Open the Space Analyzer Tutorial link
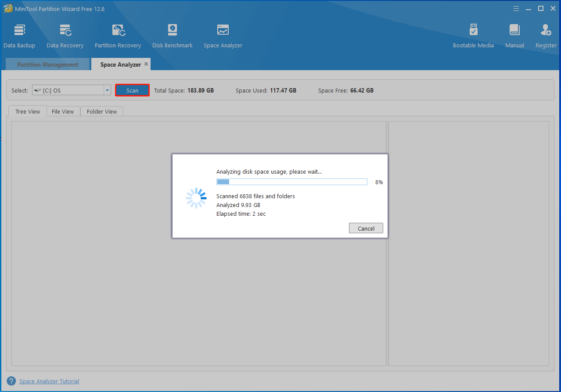 point(49,381)
